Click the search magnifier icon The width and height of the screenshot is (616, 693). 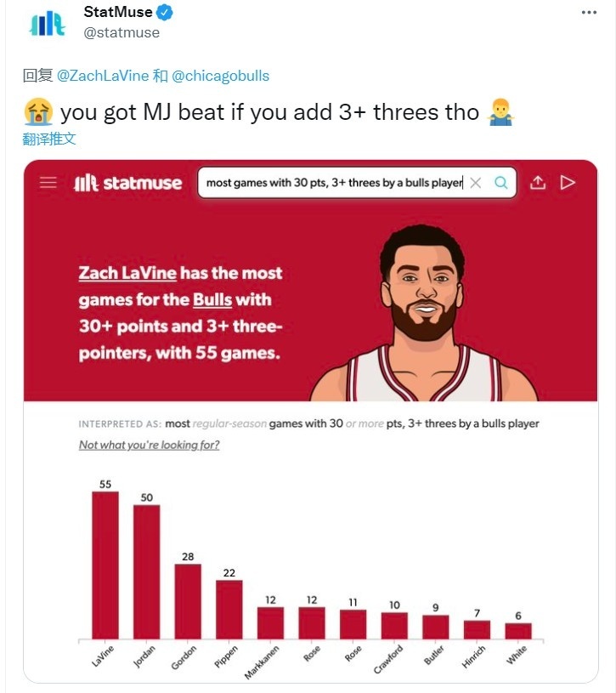click(500, 182)
